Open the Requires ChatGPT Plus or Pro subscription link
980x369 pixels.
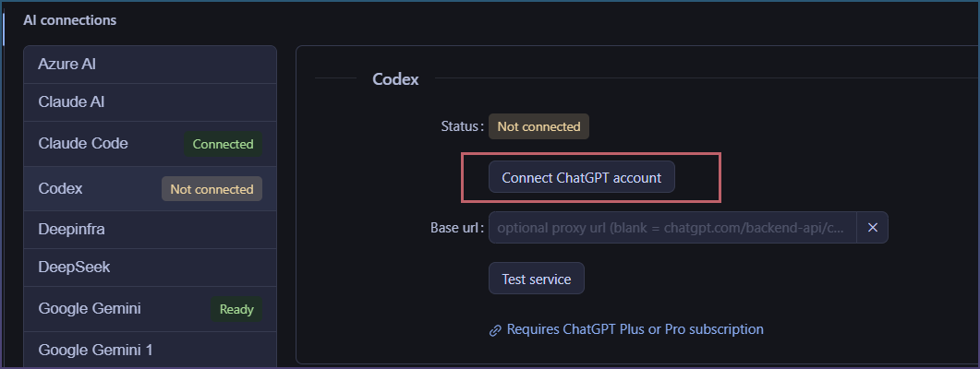coord(635,329)
